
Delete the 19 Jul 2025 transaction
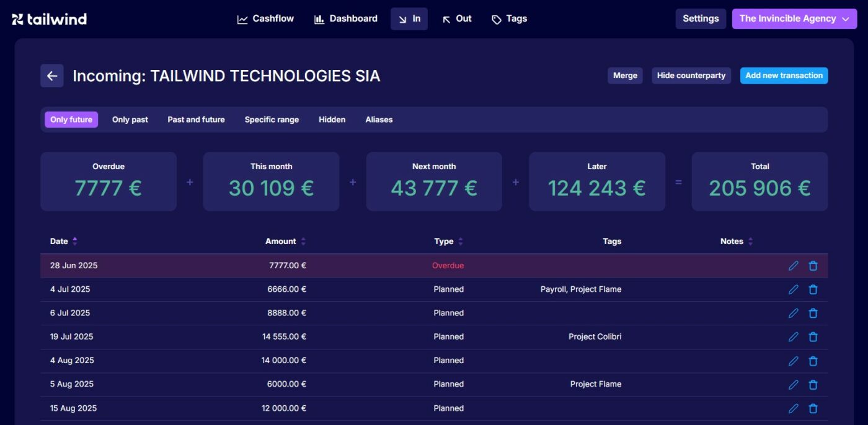813,337
